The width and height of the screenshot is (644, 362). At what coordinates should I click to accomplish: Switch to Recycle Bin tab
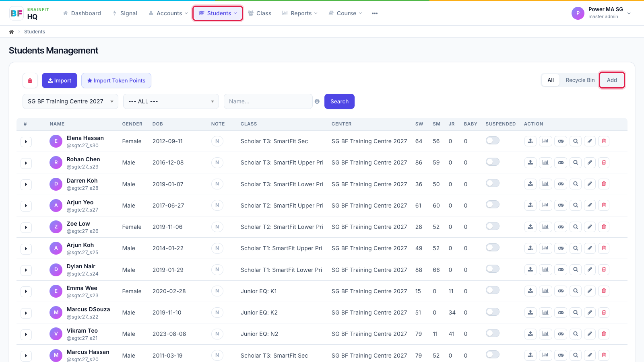pos(580,80)
